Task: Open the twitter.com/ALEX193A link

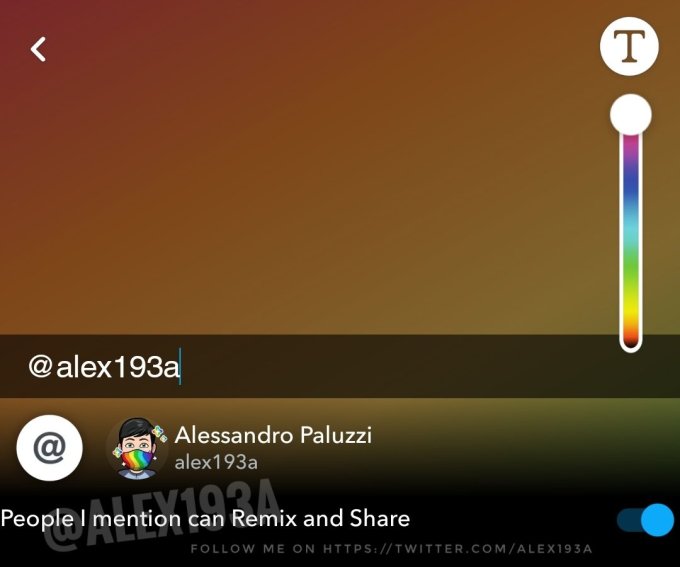Action: pyautogui.click(x=458, y=549)
